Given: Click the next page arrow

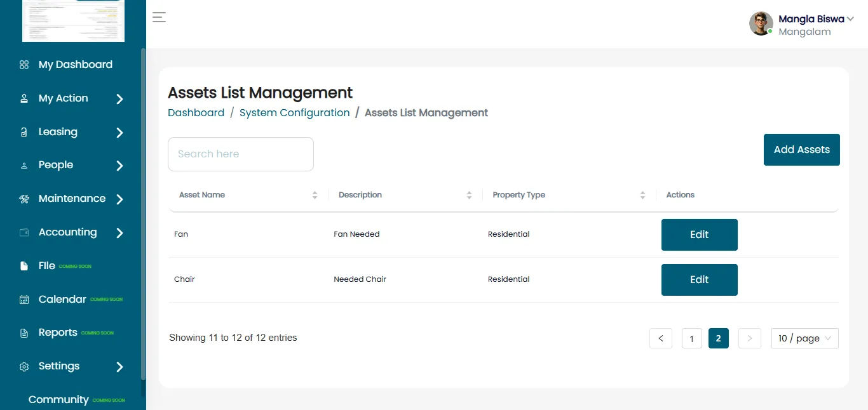Looking at the screenshot, I should pos(750,338).
